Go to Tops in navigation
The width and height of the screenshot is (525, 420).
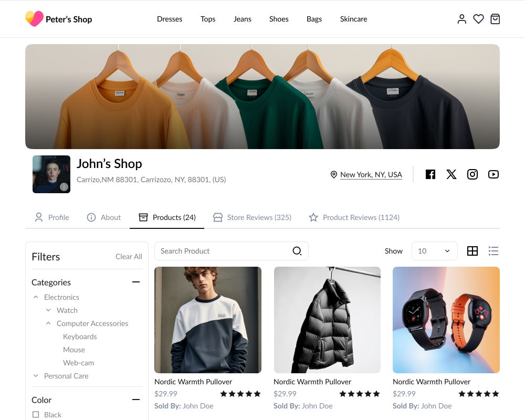[x=208, y=19]
